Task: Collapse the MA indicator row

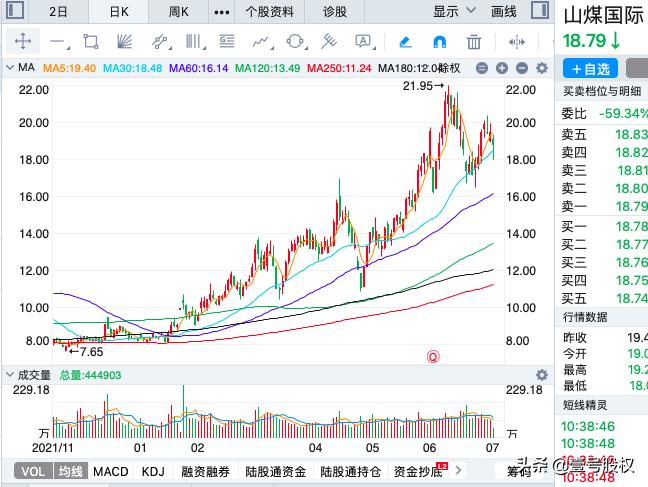Action: [x=10, y=67]
